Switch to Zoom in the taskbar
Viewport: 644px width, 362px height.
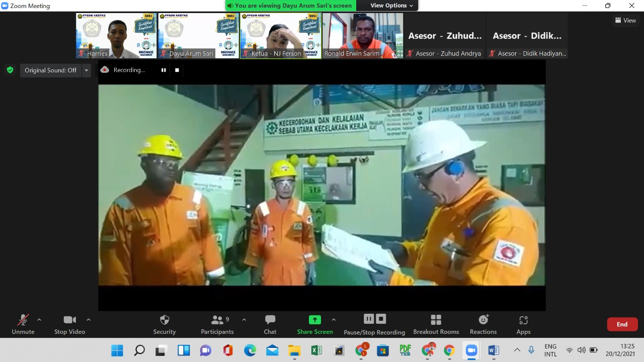(x=471, y=350)
